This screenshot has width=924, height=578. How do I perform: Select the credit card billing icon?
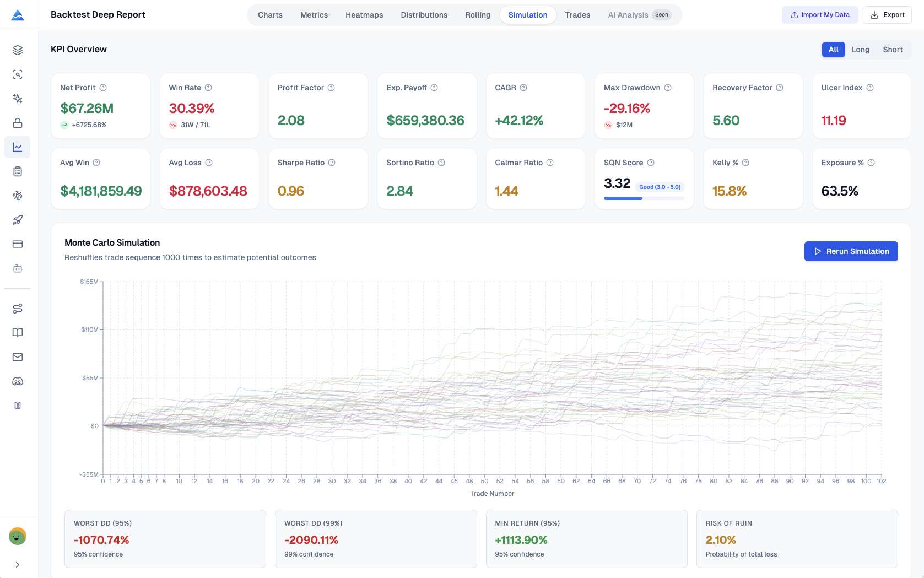point(17,244)
